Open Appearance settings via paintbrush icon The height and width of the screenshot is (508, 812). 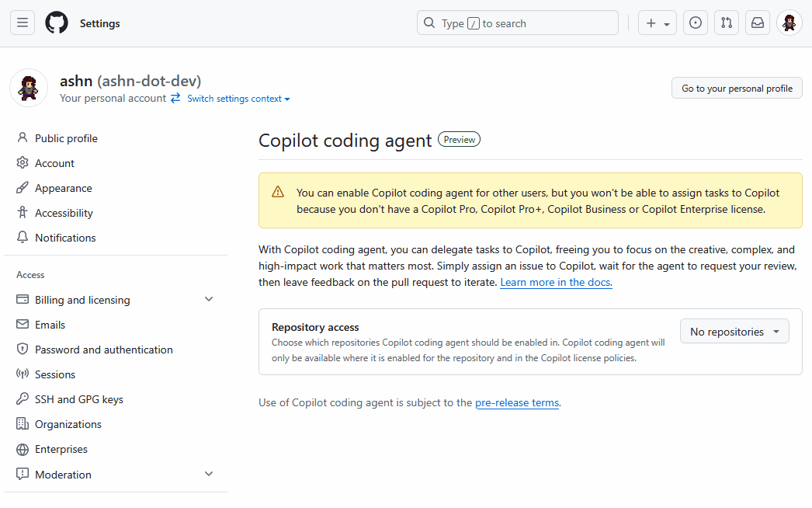tap(23, 188)
